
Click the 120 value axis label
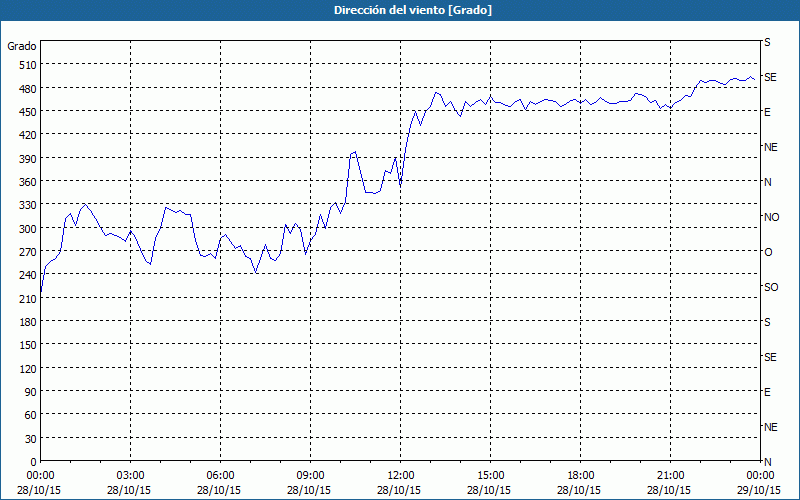point(28,369)
